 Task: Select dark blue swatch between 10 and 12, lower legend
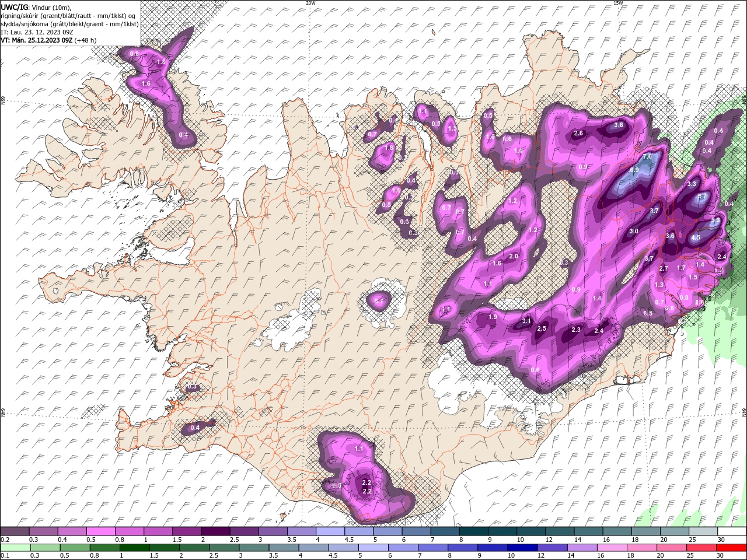coord(521,547)
